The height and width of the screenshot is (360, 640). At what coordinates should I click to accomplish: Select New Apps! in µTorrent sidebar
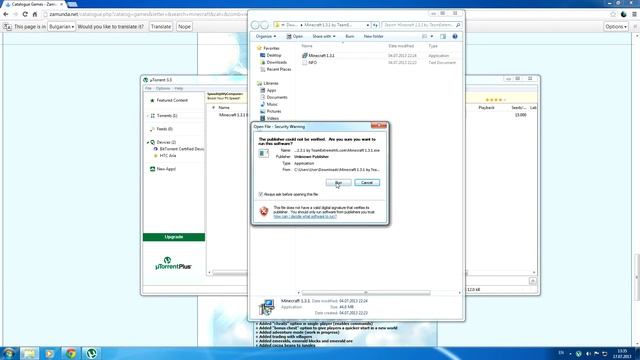pos(163,169)
